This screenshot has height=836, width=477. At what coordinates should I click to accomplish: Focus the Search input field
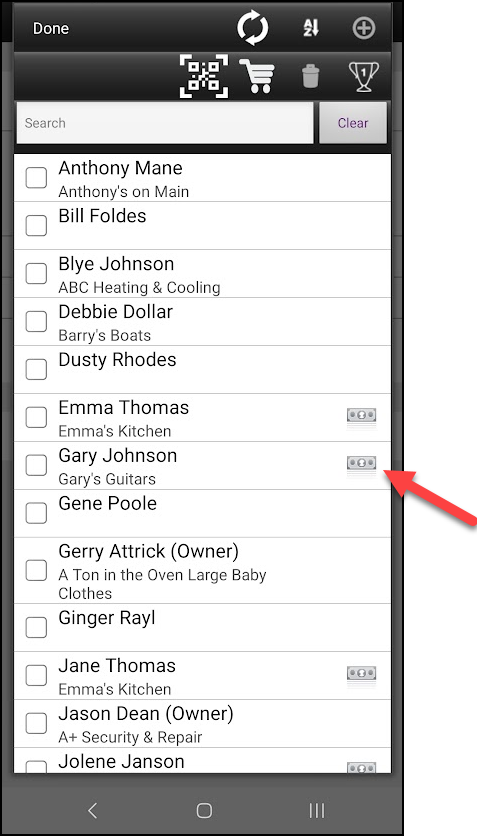click(165, 123)
